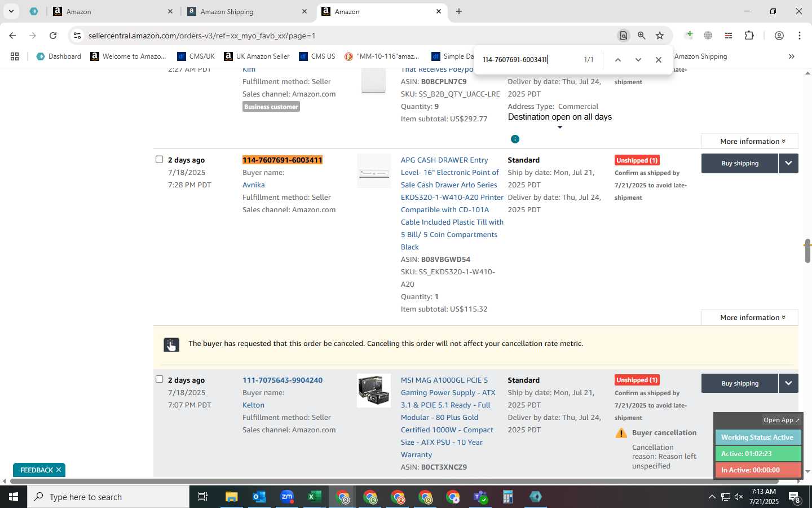Show hidden bookmarks with the double chevron

pos(791,56)
